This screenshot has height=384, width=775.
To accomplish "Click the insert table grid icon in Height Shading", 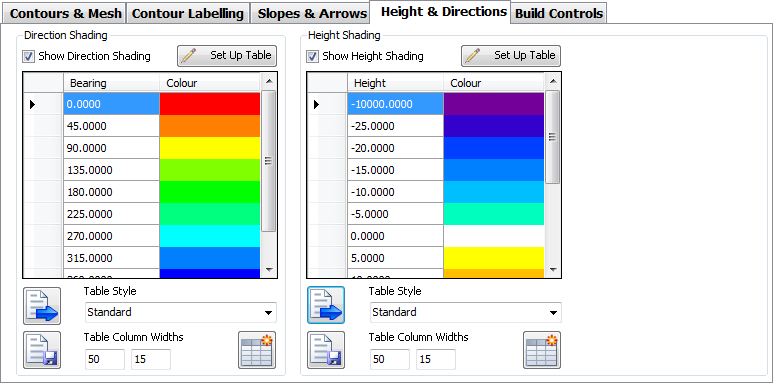I will tap(542, 350).
